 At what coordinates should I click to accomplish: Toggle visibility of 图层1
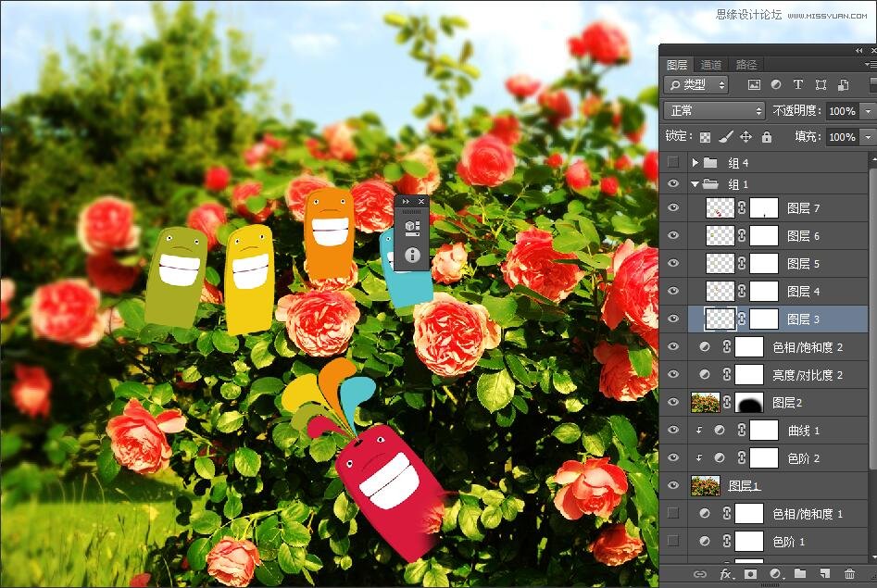coord(673,485)
